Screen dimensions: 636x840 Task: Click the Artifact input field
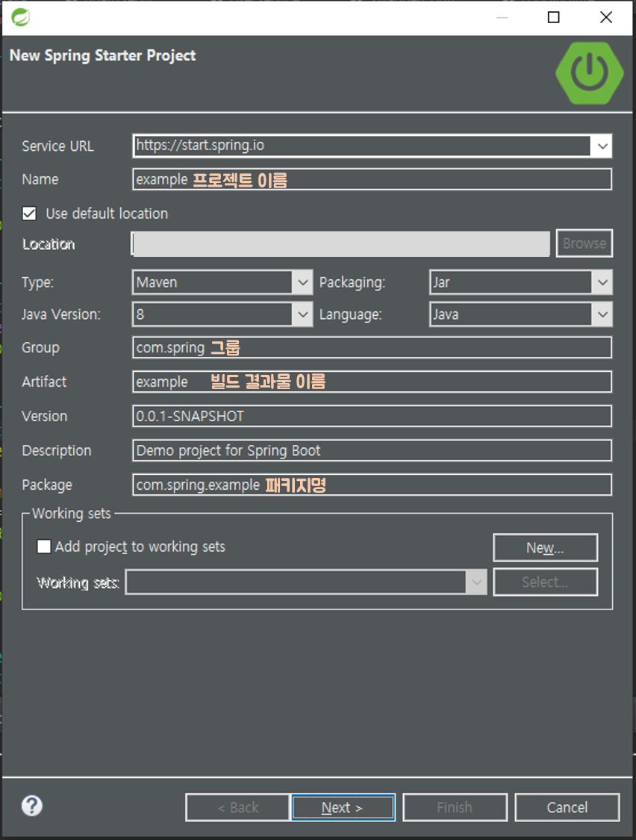[x=372, y=382]
